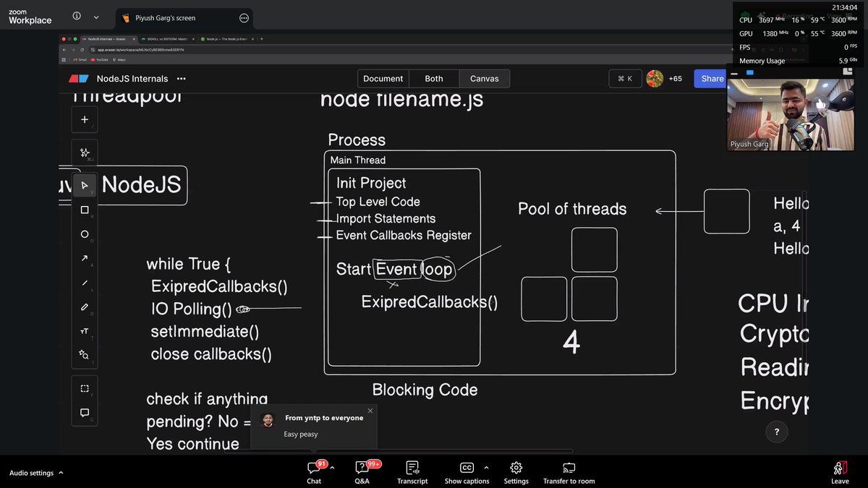The height and width of the screenshot is (488, 868).
Task: Open Zoom Workplace dropdown arrow
Action: [97, 17]
